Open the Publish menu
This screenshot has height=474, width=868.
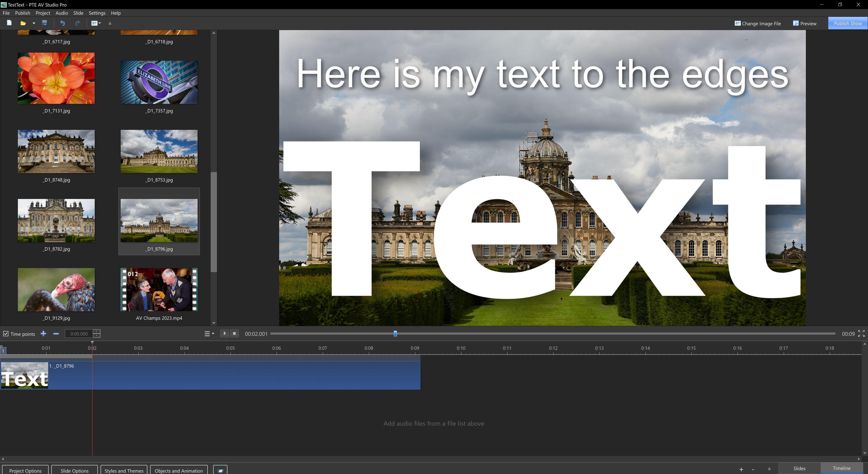pos(23,13)
